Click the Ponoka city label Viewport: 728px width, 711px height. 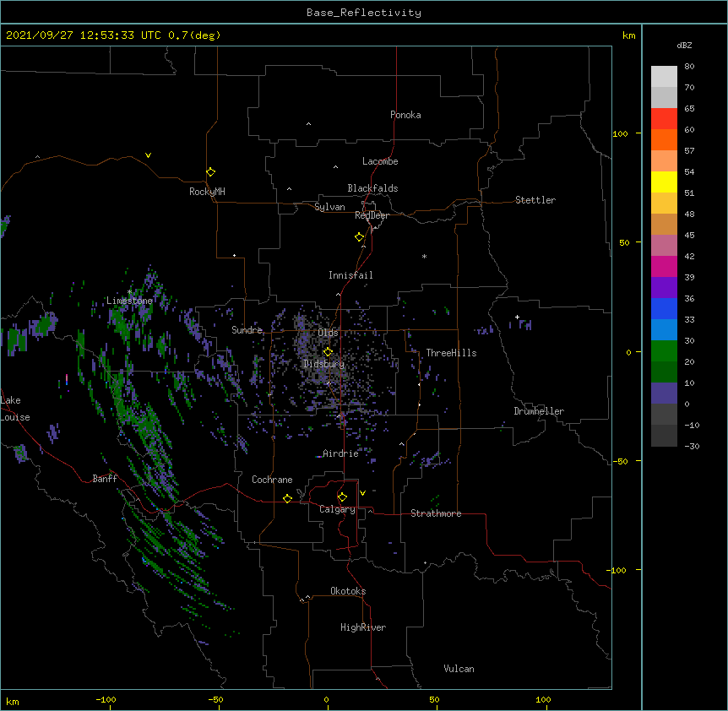(x=405, y=115)
